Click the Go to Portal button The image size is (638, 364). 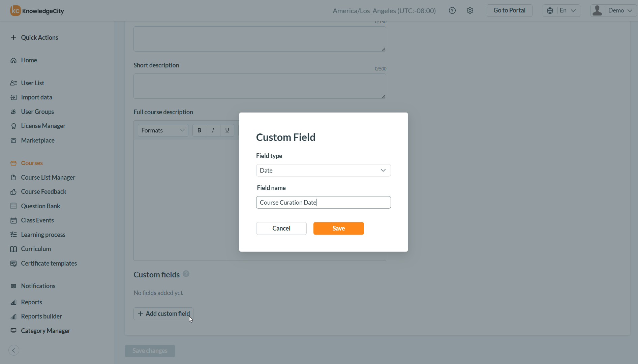(509, 10)
